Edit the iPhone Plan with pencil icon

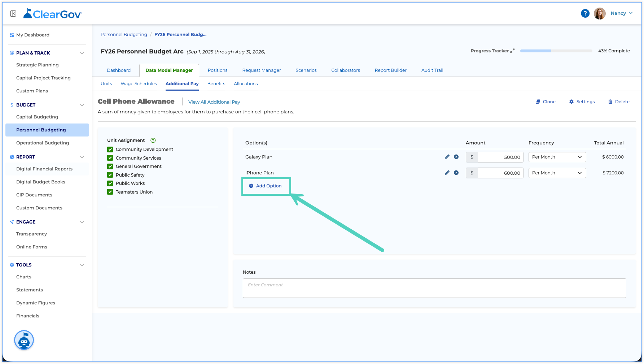pos(447,173)
